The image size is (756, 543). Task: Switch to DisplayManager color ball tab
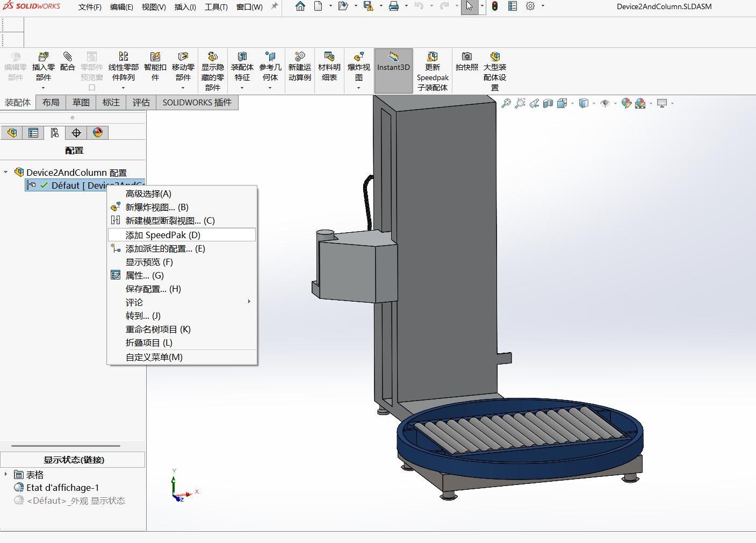click(98, 133)
